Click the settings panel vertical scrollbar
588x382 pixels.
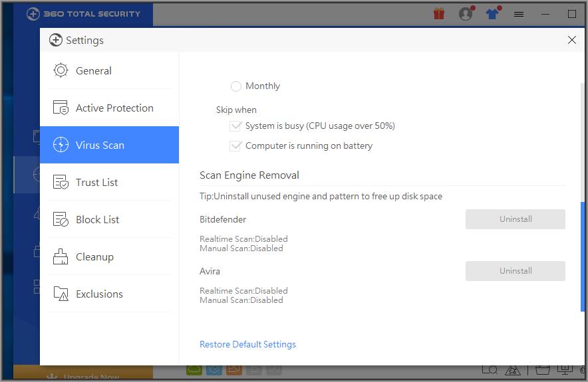pos(583,256)
